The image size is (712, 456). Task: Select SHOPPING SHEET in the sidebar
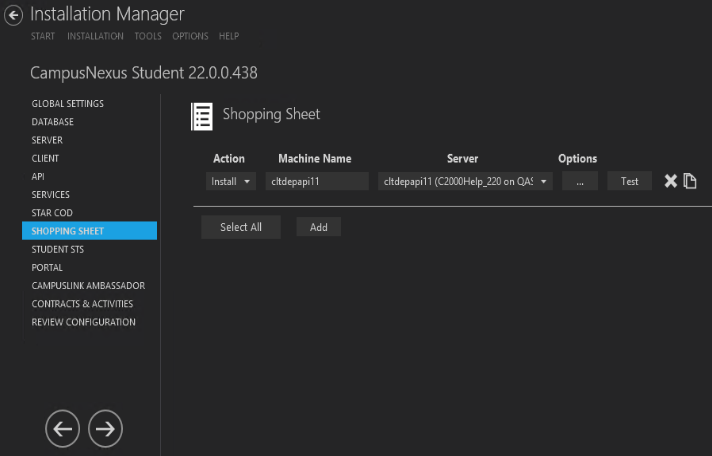point(89,231)
